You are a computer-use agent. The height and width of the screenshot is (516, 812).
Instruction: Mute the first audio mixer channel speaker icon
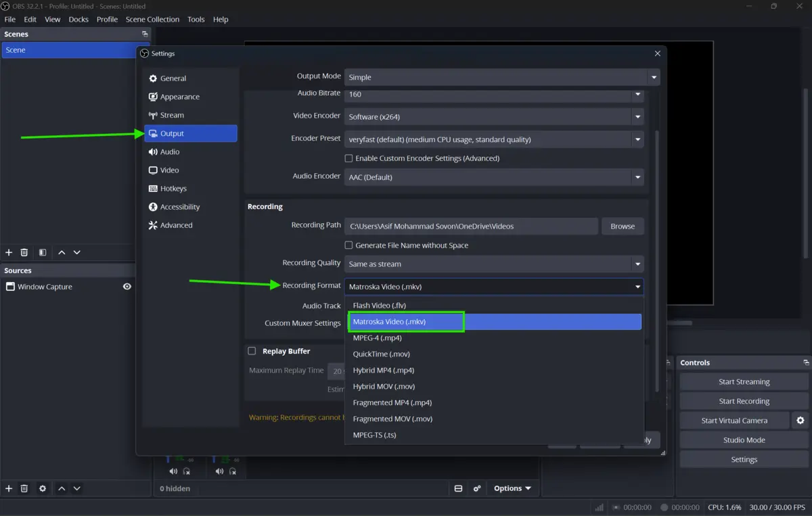pos(173,471)
